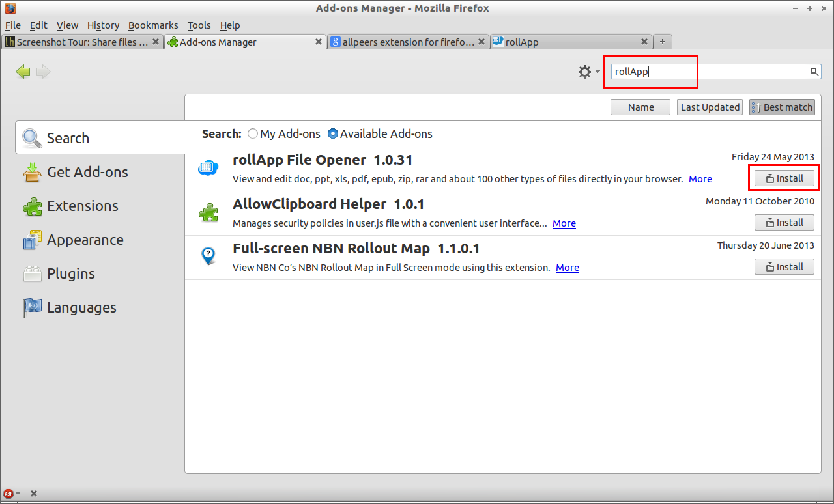Image resolution: width=834 pixels, height=504 pixels.
Task: Click the Adblock Plus ABP icon
Action: coord(8,494)
